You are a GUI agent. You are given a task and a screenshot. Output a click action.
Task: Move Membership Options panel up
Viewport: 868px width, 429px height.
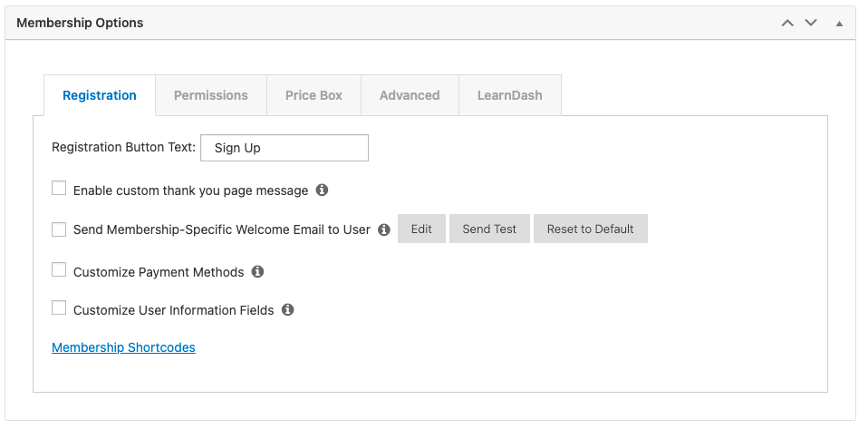pyautogui.click(x=787, y=23)
